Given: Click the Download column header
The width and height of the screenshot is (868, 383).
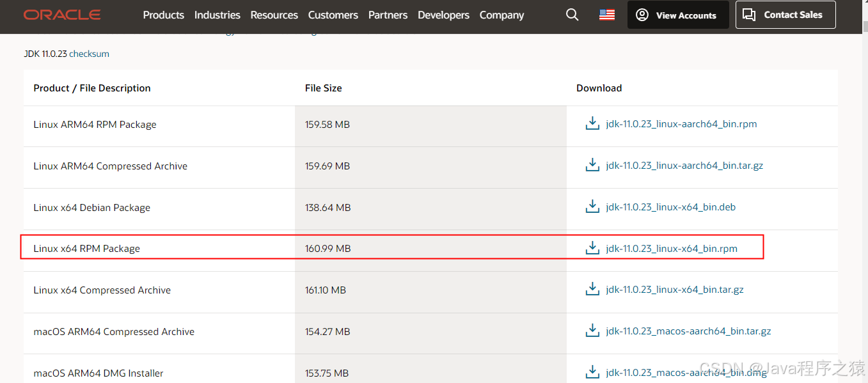Looking at the screenshot, I should (x=599, y=88).
